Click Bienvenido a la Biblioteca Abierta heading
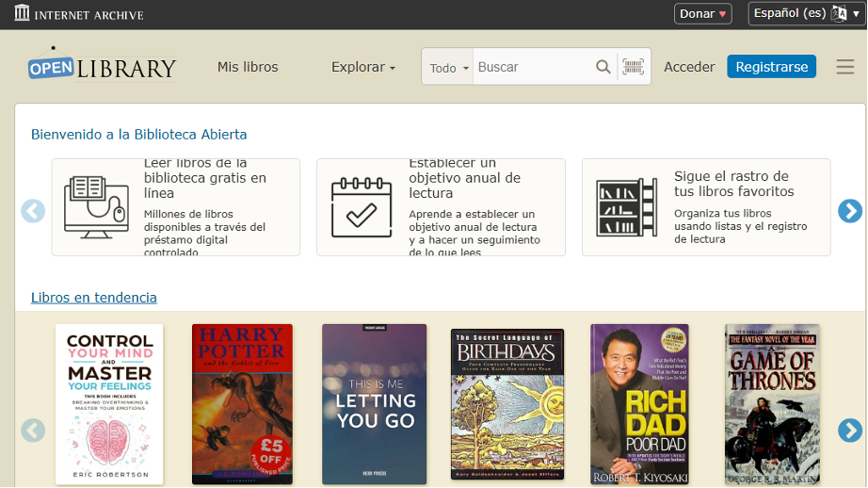Screen dimensions: 868x488 (139, 135)
